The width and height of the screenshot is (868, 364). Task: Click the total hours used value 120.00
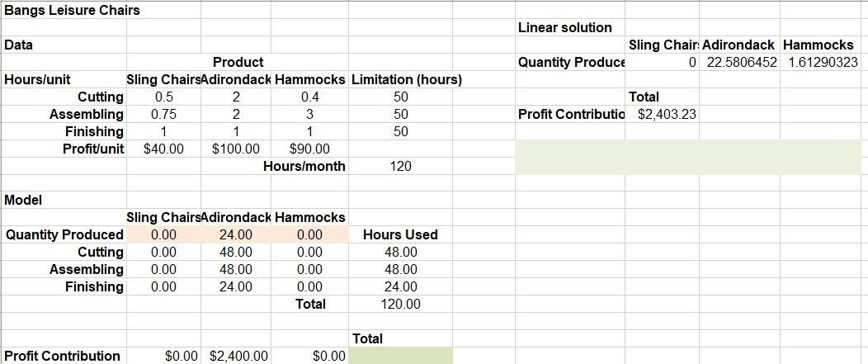coord(400,304)
